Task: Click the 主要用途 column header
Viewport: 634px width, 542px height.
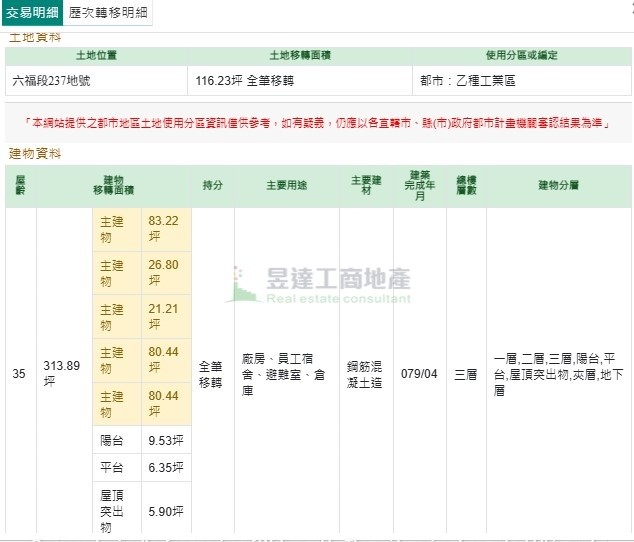Action: (x=287, y=185)
